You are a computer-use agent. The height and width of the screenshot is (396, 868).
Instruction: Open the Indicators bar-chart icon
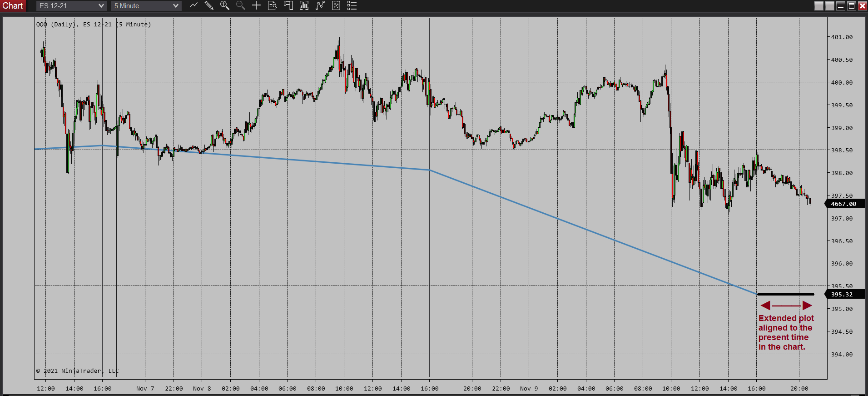pyautogui.click(x=304, y=5)
